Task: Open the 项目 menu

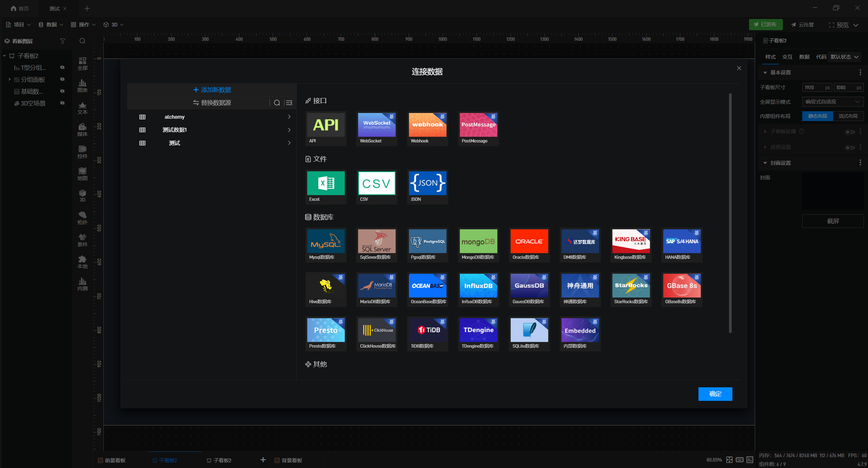Action: (18, 25)
